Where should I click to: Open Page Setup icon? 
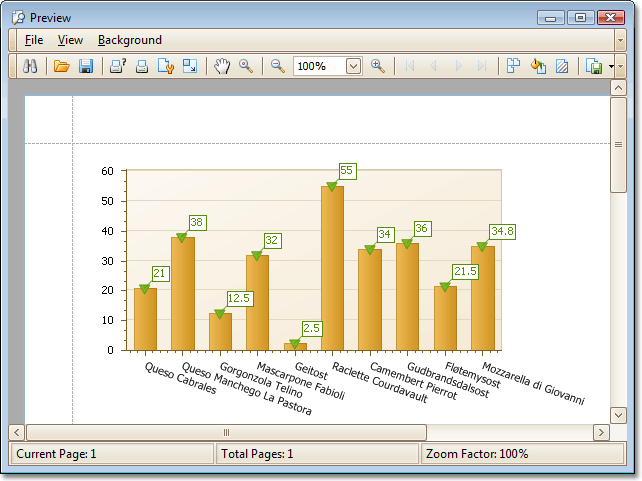tap(166, 66)
